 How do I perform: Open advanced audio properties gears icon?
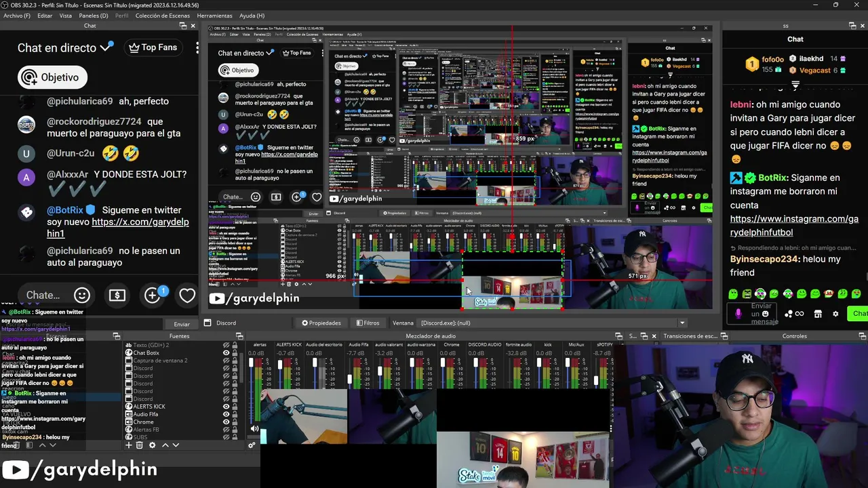tap(252, 445)
